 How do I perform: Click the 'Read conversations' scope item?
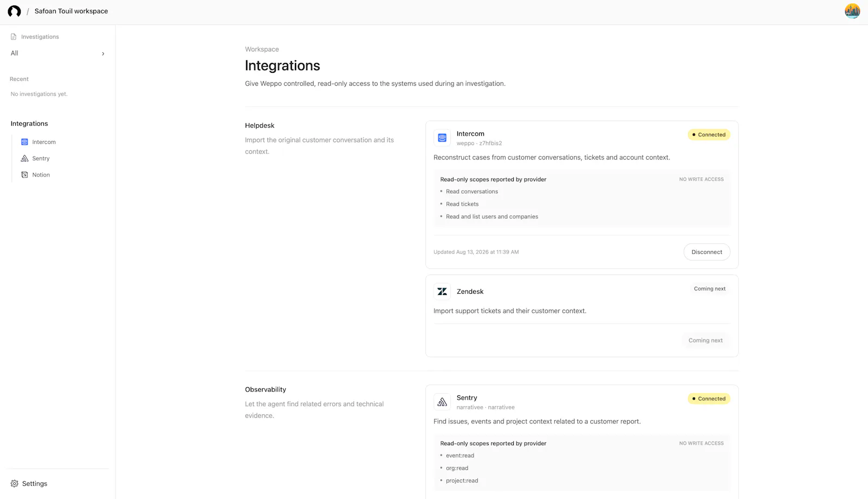472,192
